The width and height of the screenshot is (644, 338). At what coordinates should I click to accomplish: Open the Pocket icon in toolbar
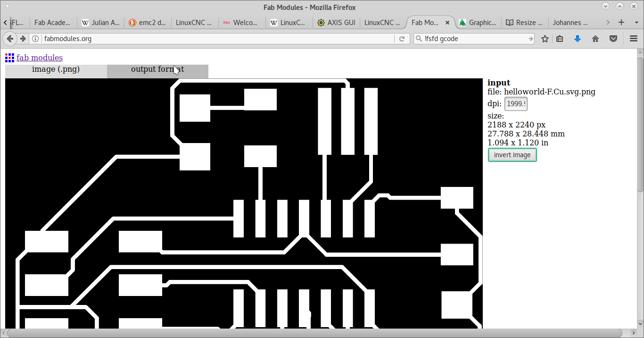[x=613, y=39]
